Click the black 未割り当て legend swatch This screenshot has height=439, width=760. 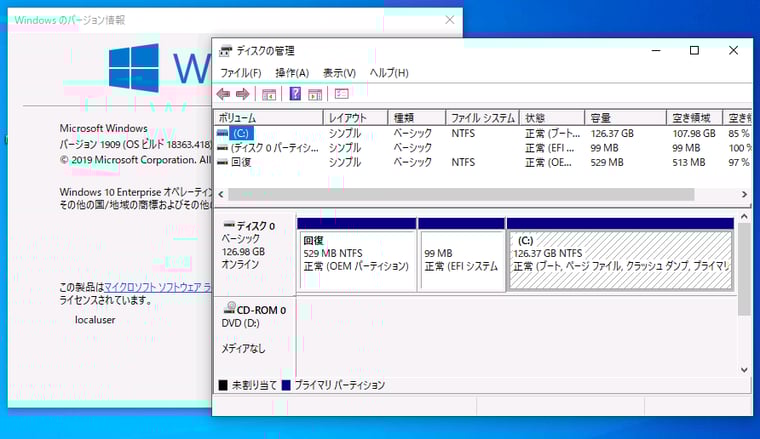[x=223, y=385]
